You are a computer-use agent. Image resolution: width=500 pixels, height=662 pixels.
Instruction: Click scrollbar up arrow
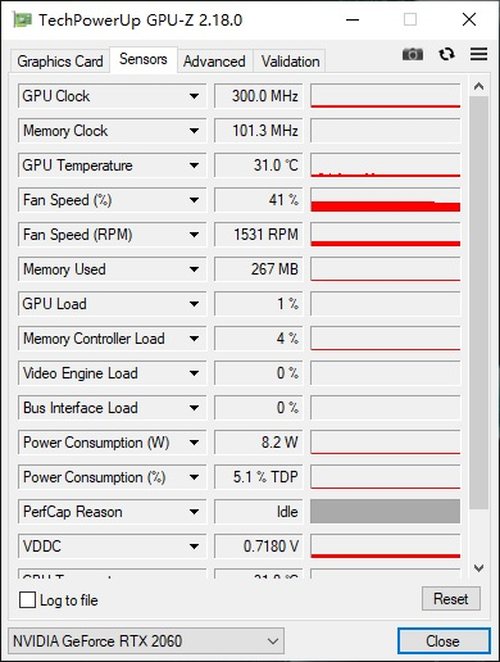click(x=478, y=87)
